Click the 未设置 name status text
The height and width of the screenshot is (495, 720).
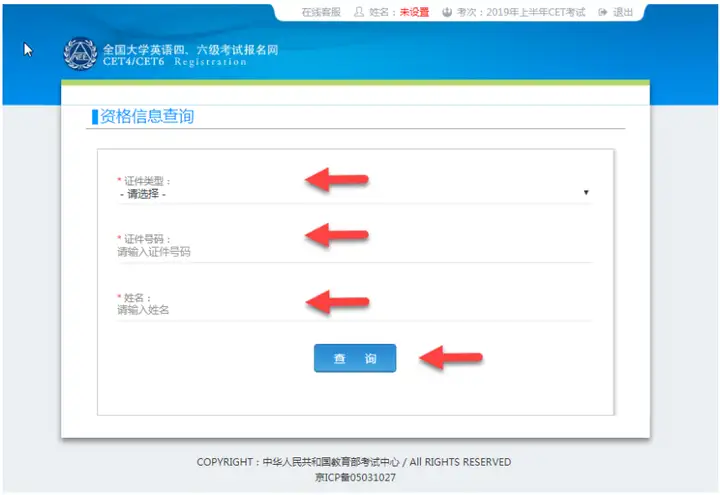[x=414, y=12]
